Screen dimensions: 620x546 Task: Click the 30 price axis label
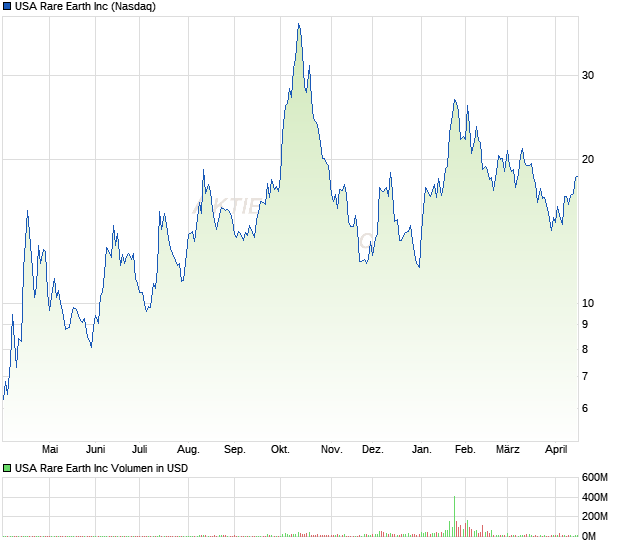coord(588,76)
